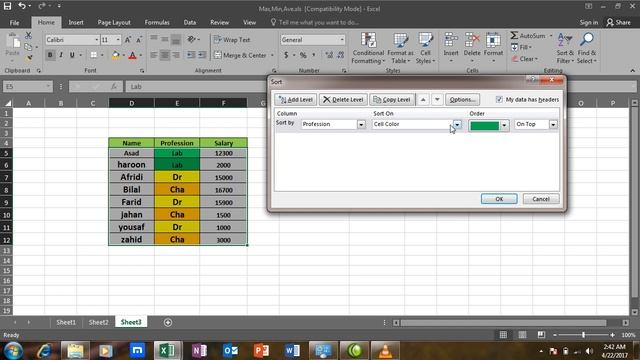Open the green Order color dropdown
Viewport: 640px width, 360px height.
point(504,125)
